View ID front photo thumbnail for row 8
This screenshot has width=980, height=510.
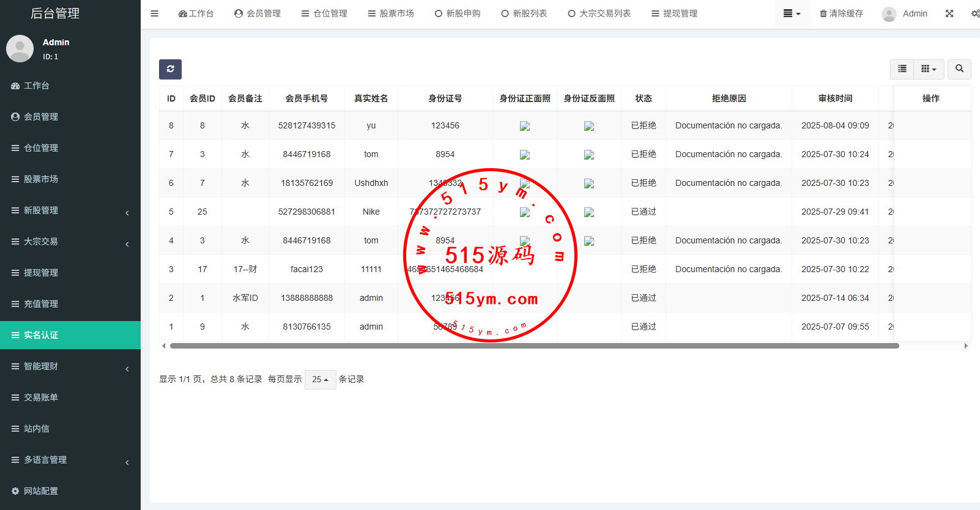pos(524,126)
